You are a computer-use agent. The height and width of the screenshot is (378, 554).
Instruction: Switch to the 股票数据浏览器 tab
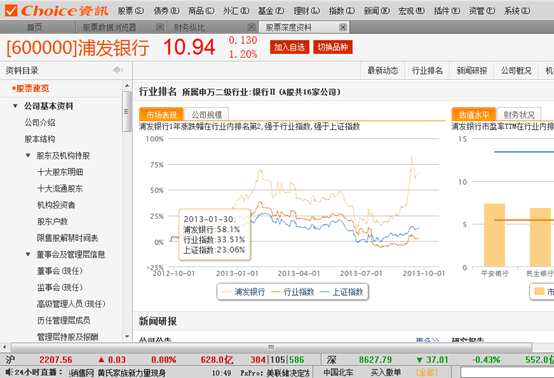[x=110, y=27]
